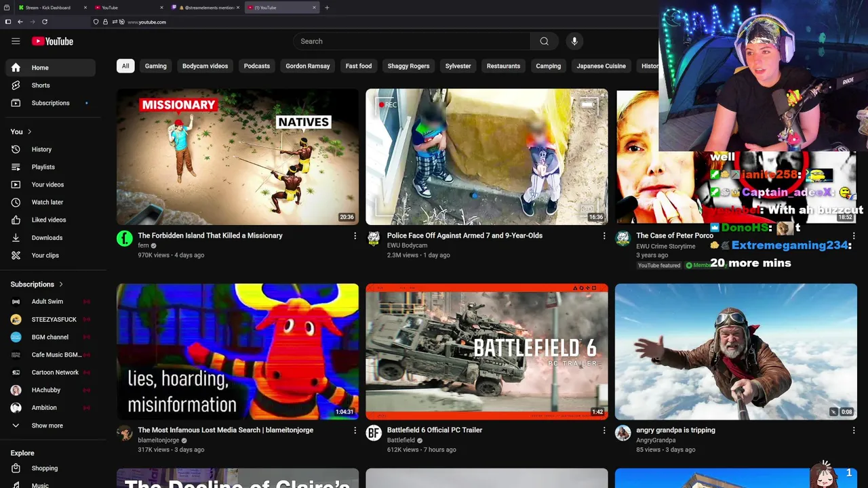Open angry grandpa is tripping thumbnail
Screen dimensions: 868x488
click(736, 351)
